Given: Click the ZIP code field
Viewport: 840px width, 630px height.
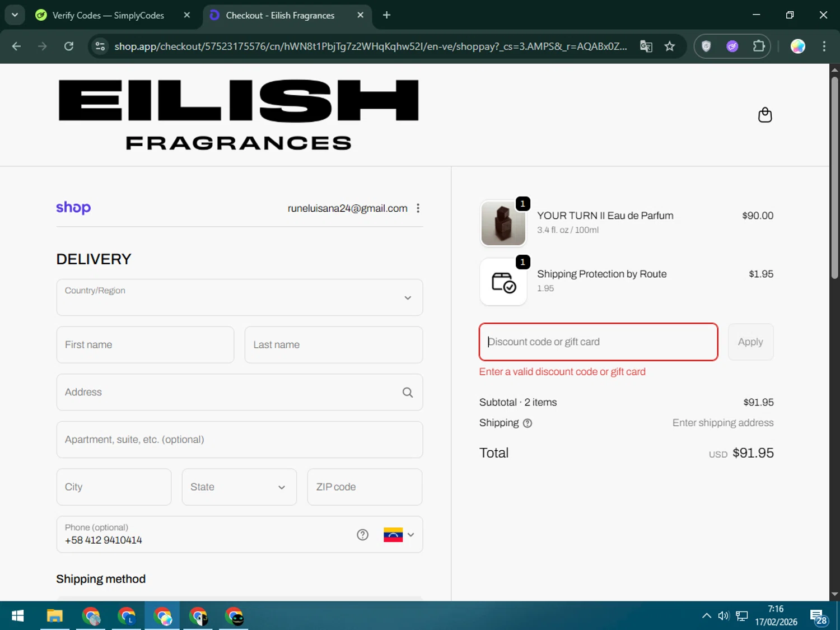Looking at the screenshot, I should point(365,487).
